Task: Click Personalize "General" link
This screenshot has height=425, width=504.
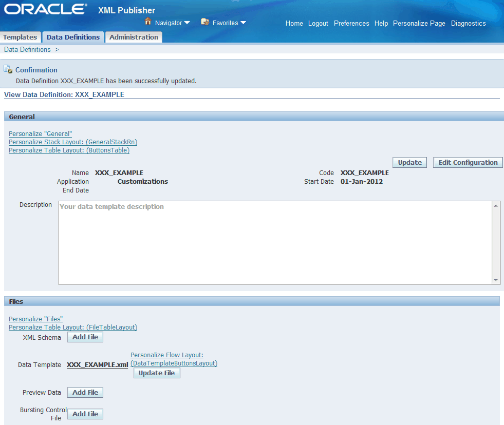Action: (40, 133)
